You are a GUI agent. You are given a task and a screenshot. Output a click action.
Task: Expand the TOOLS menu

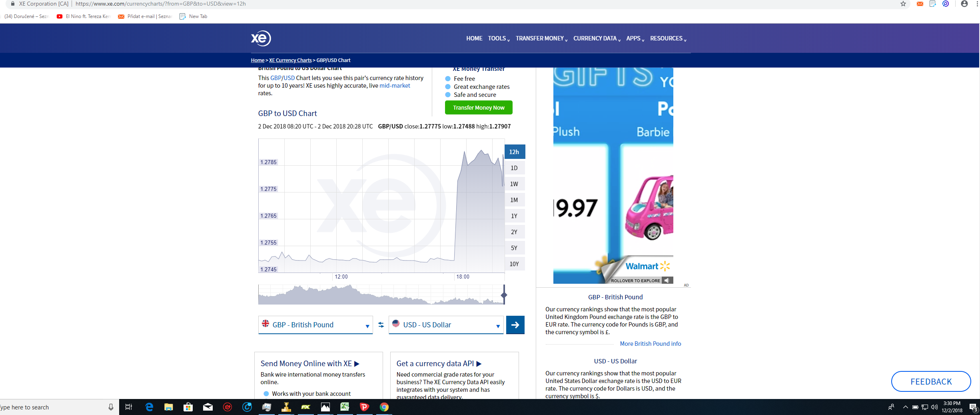click(x=499, y=38)
